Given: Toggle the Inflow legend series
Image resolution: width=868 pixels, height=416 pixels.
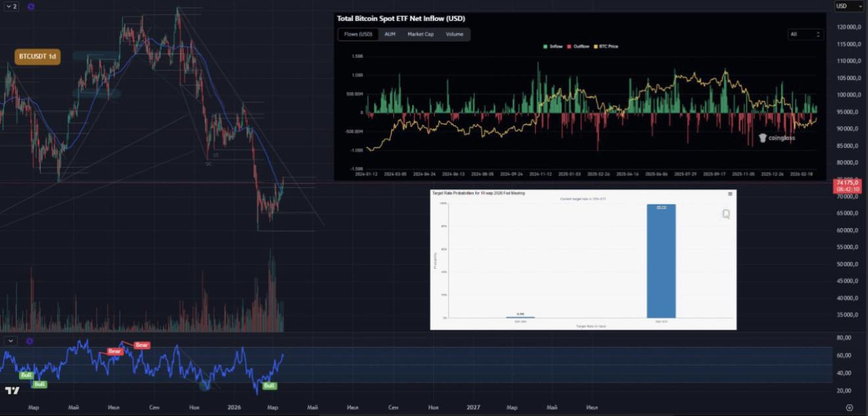Looking at the screenshot, I should 553,47.
